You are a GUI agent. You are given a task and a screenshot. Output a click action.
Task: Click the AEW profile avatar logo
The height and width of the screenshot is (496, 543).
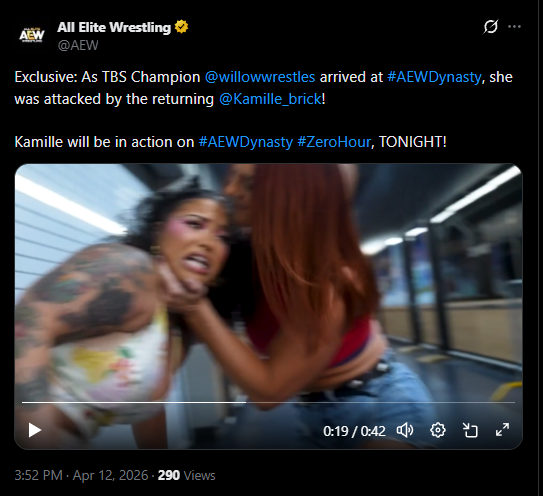(x=32, y=35)
